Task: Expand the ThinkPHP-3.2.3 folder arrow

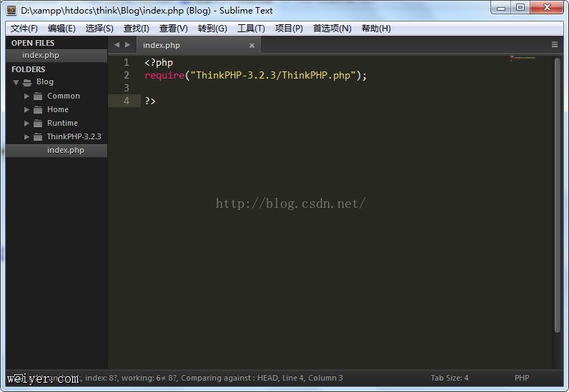Action: 27,136
